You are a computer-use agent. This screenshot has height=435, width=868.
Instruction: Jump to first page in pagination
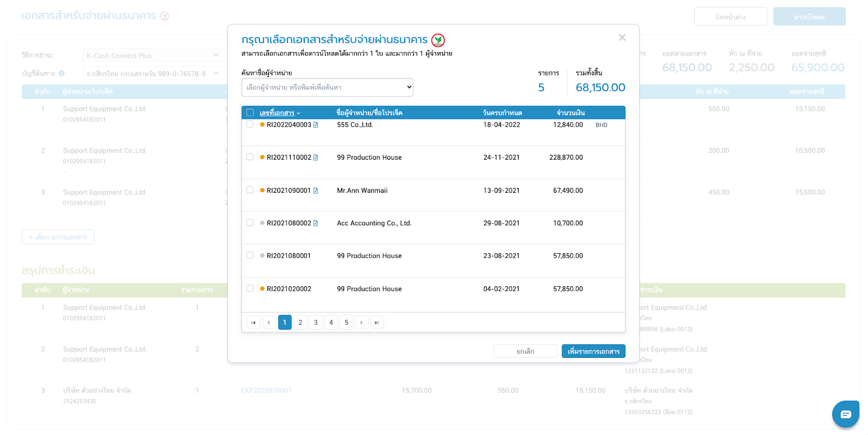(x=253, y=323)
